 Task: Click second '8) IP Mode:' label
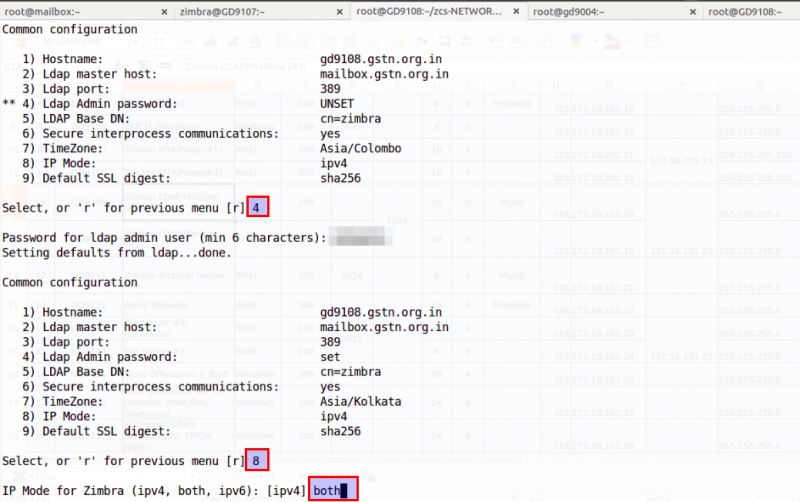click(x=59, y=416)
